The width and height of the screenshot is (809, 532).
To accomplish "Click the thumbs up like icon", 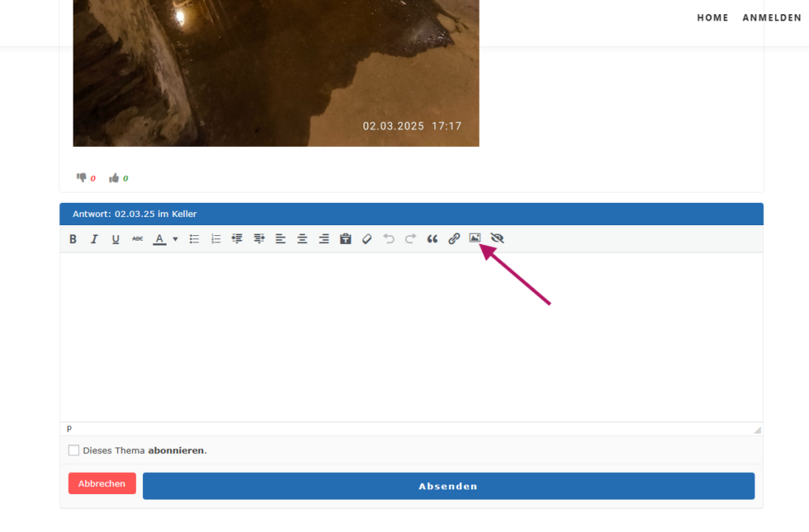I will pos(114,178).
